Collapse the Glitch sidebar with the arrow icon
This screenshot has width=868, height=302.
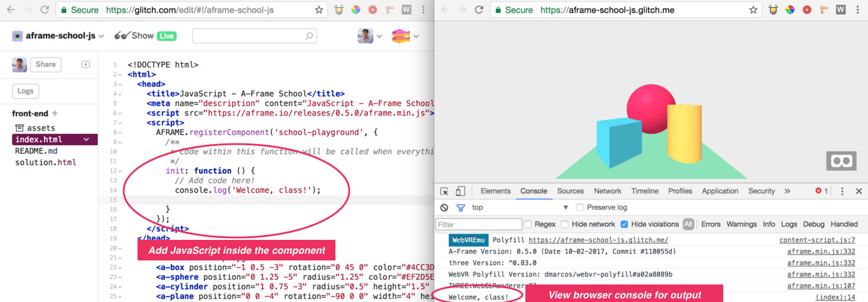click(85, 64)
